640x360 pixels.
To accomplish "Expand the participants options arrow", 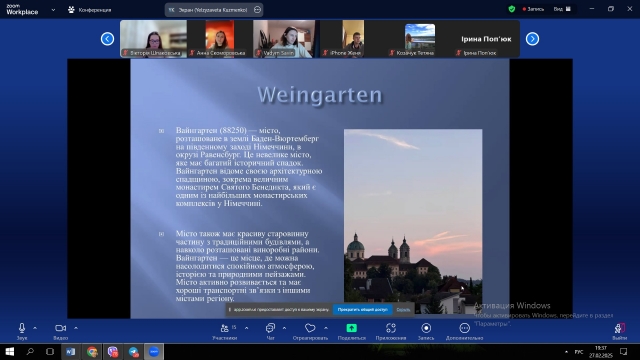I will [x=247, y=328].
